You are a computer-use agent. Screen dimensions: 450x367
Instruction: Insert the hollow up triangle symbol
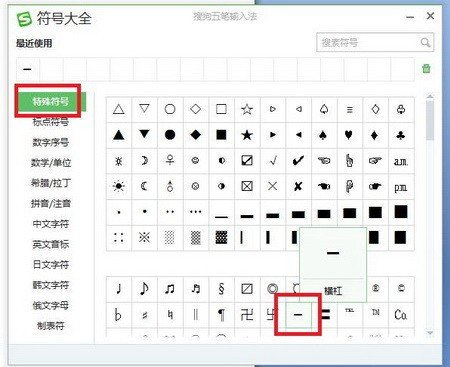(x=119, y=109)
